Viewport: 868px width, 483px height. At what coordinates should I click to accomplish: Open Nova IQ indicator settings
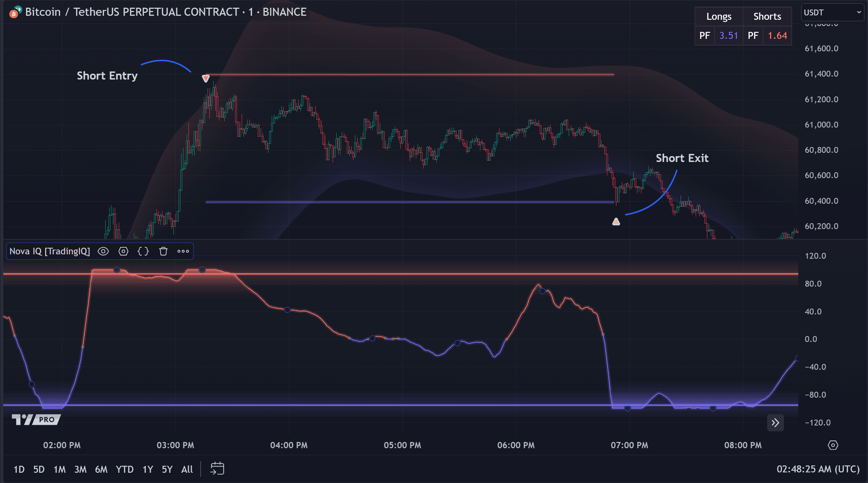(x=124, y=251)
